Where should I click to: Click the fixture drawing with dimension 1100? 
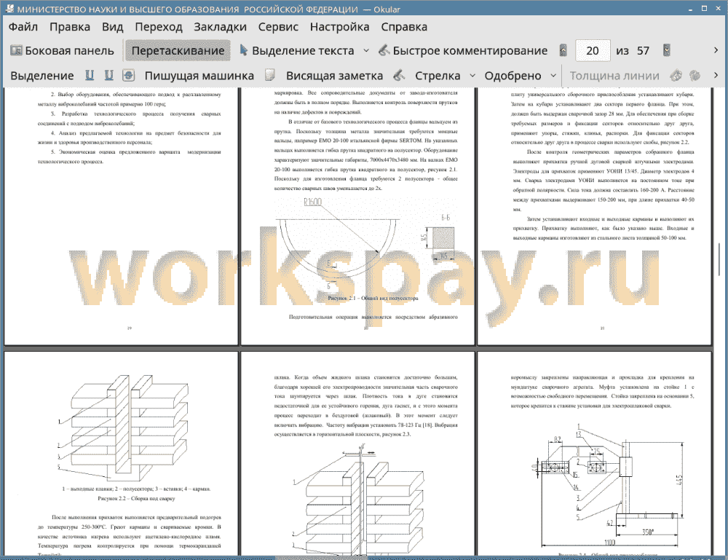(608, 485)
